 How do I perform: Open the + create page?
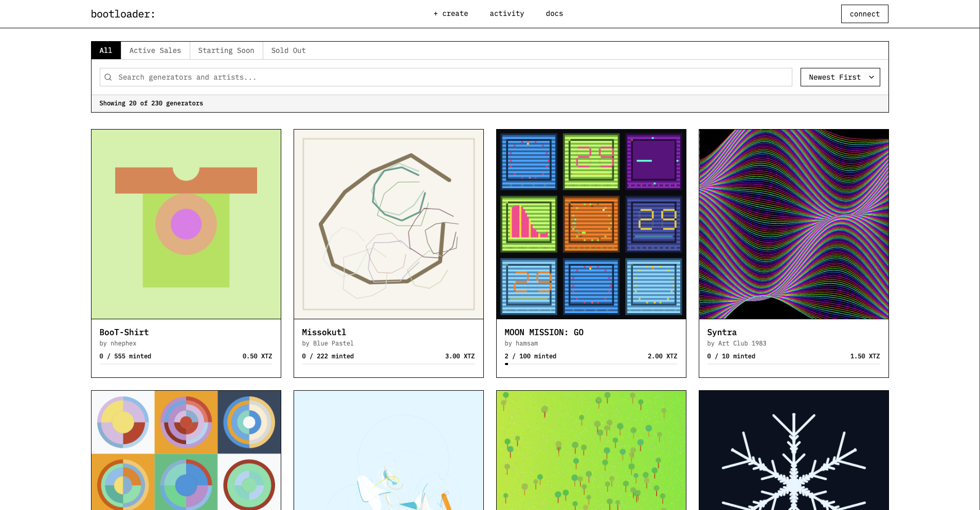click(450, 13)
